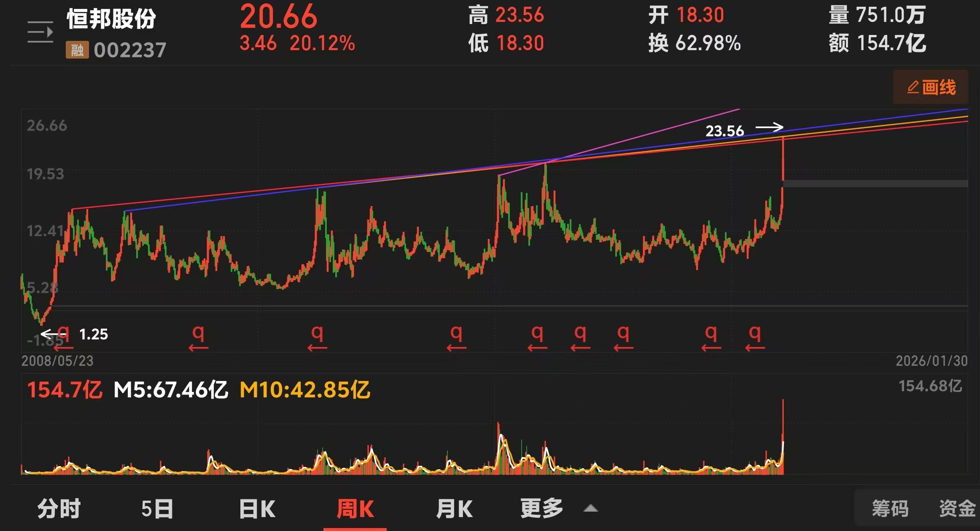Click the third q event marker
This screenshot has width=980, height=531.
click(x=317, y=334)
